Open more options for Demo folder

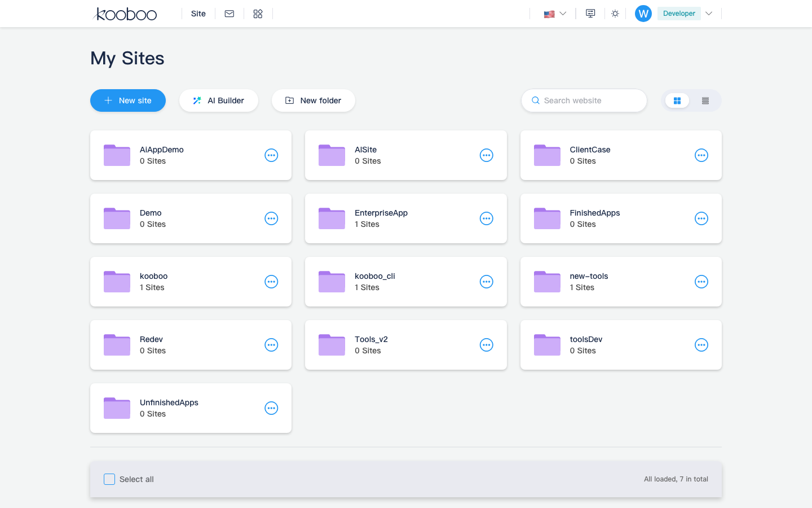click(271, 218)
